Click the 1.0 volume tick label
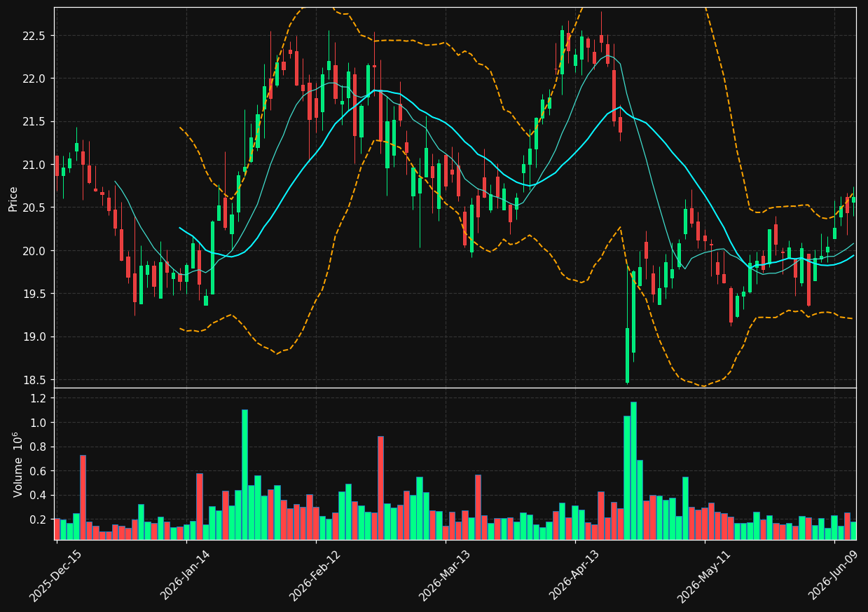 coord(39,423)
